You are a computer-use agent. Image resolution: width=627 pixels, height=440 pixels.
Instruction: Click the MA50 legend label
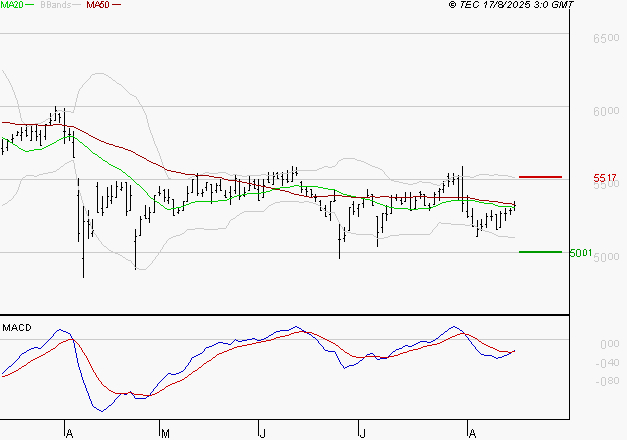tap(98, 5)
